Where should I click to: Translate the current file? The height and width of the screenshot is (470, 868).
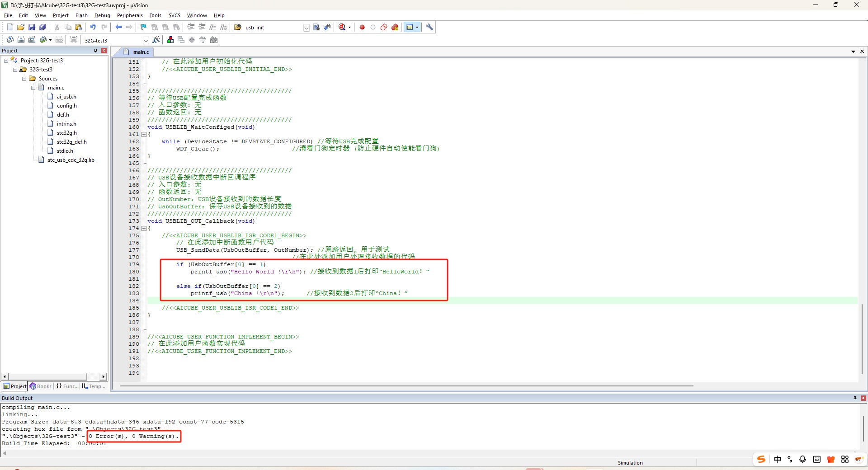tap(10, 40)
